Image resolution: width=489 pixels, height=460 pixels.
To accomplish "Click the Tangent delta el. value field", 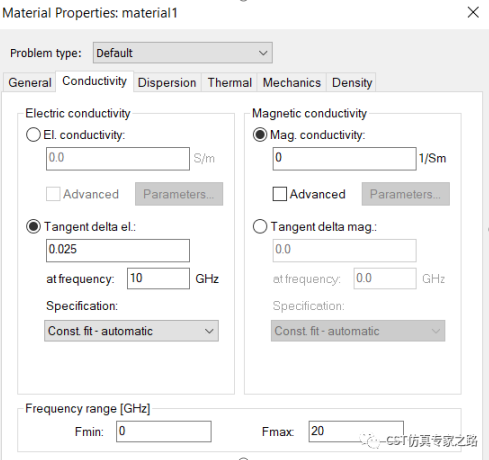I will [118, 250].
